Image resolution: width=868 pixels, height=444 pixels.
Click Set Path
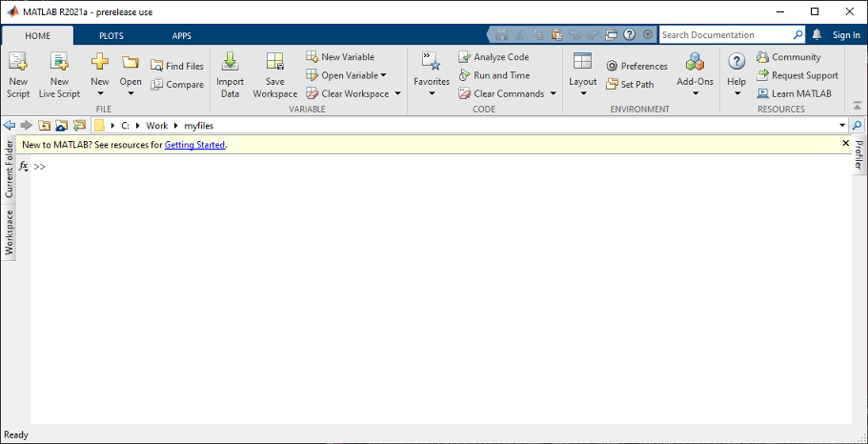(630, 84)
